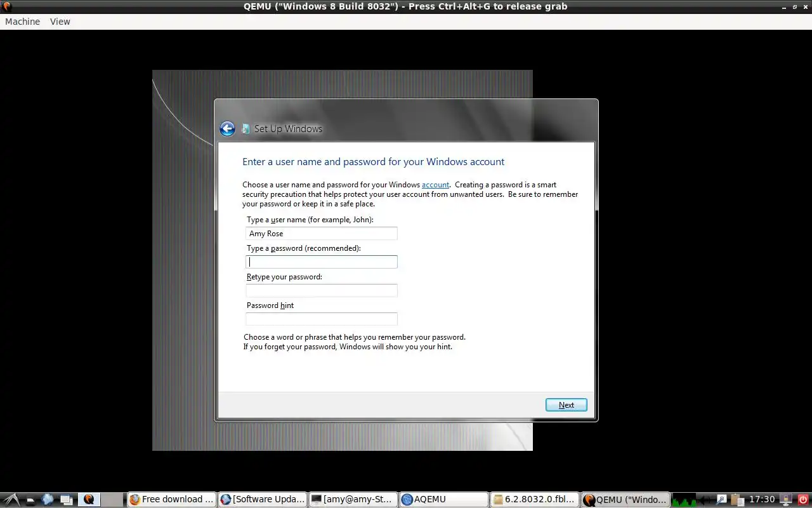Click the Next button
The image size is (812, 508).
[x=566, y=405]
